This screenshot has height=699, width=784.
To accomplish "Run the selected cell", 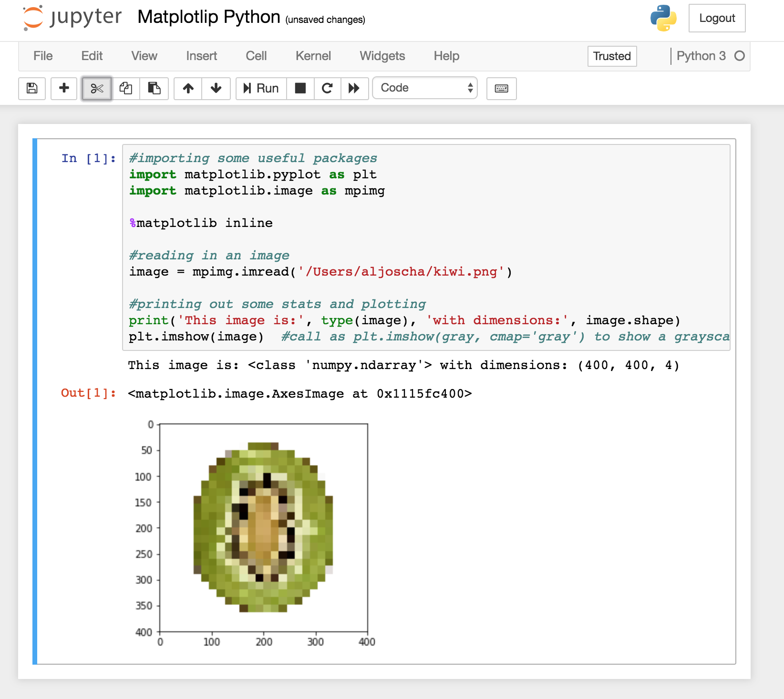I will pos(261,88).
